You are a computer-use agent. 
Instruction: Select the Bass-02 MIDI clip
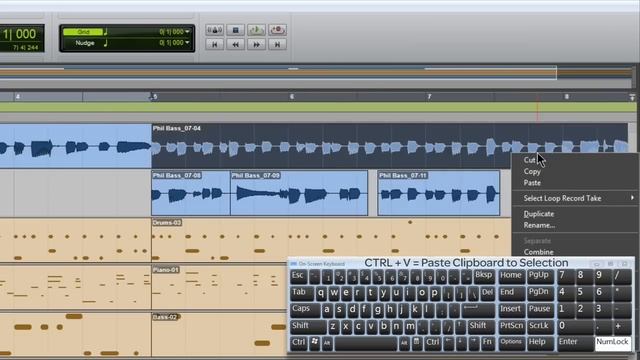(220, 334)
